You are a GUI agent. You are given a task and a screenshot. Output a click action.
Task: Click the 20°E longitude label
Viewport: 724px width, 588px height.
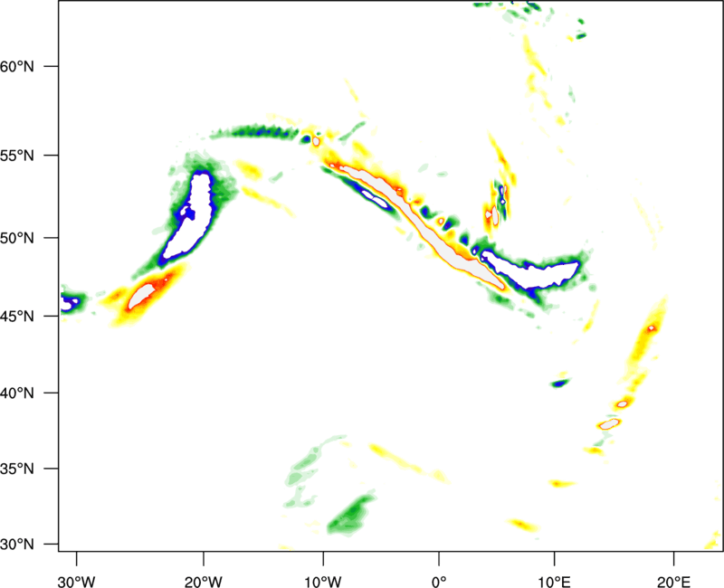click(673, 582)
